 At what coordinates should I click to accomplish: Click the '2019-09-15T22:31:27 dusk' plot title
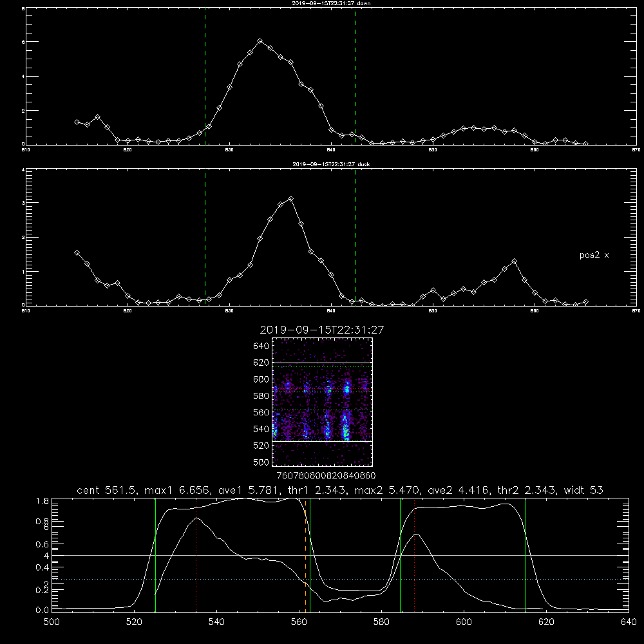coord(331,164)
